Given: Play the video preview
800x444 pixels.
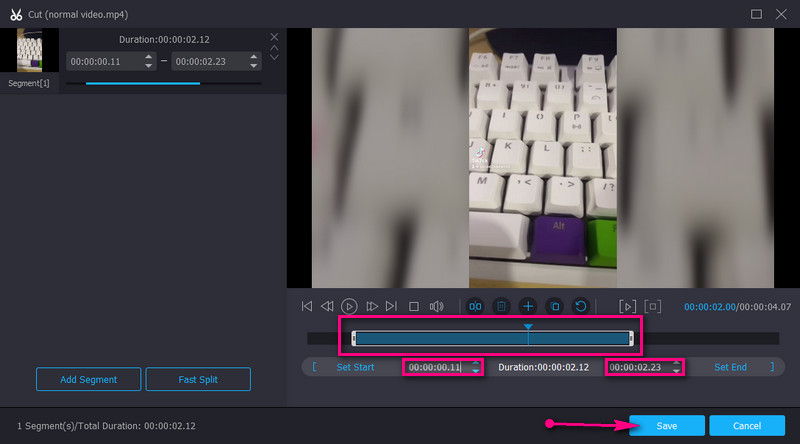Looking at the screenshot, I should click(x=349, y=306).
